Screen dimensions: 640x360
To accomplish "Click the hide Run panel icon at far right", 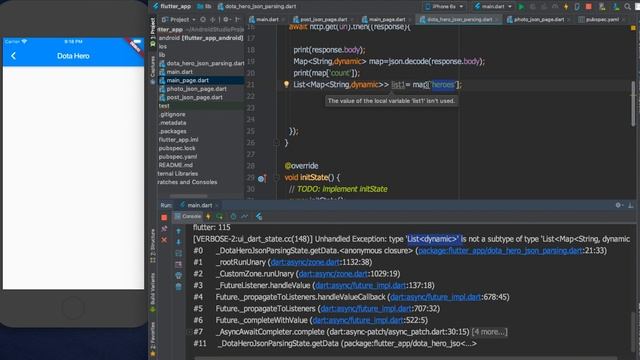I will point(631,205).
